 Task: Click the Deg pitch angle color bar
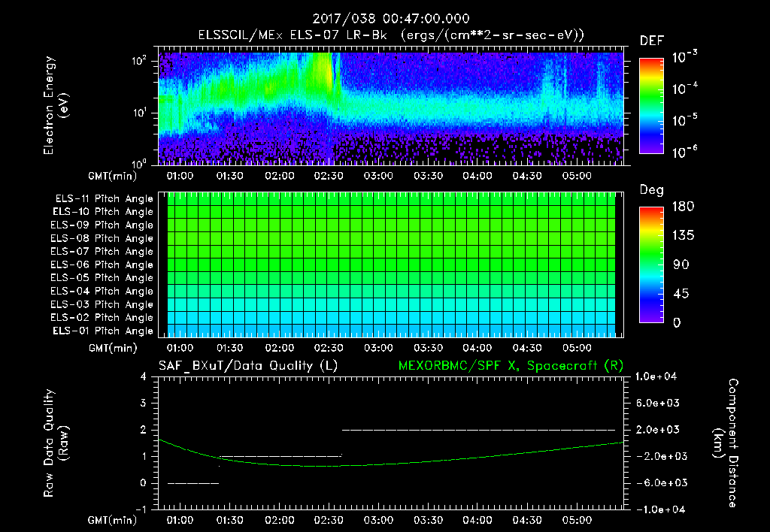tap(651, 265)
